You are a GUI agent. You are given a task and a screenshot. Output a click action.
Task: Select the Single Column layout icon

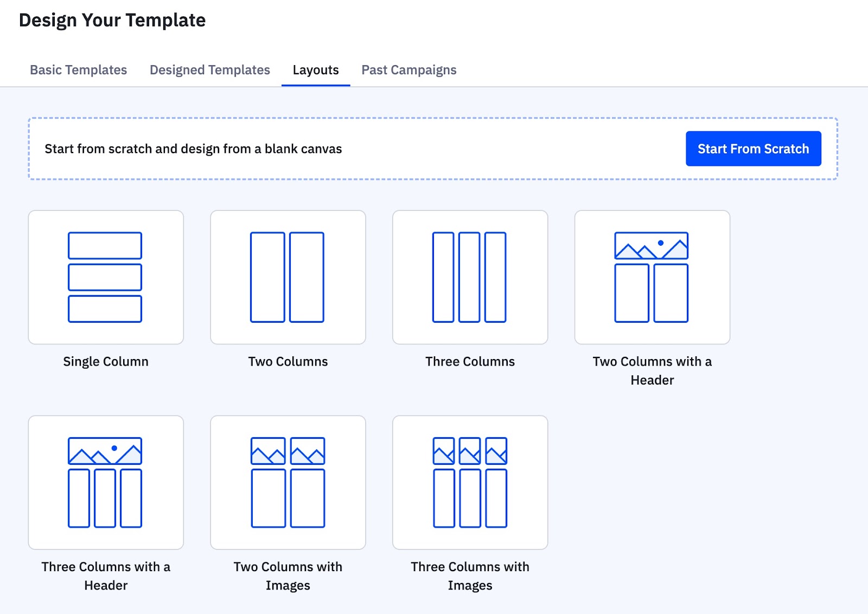pyautogui.click(x=105, y=277)
